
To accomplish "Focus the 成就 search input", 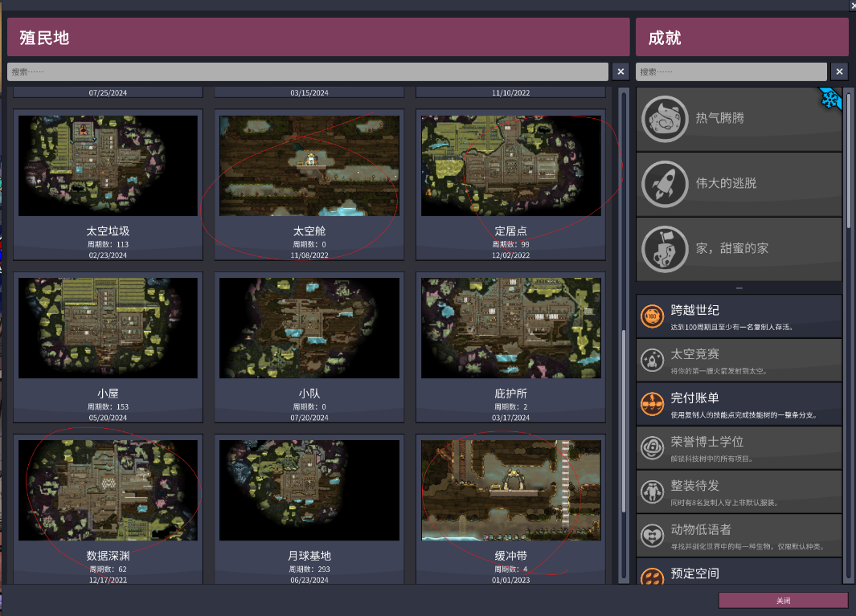I will (x=731, y=71).
